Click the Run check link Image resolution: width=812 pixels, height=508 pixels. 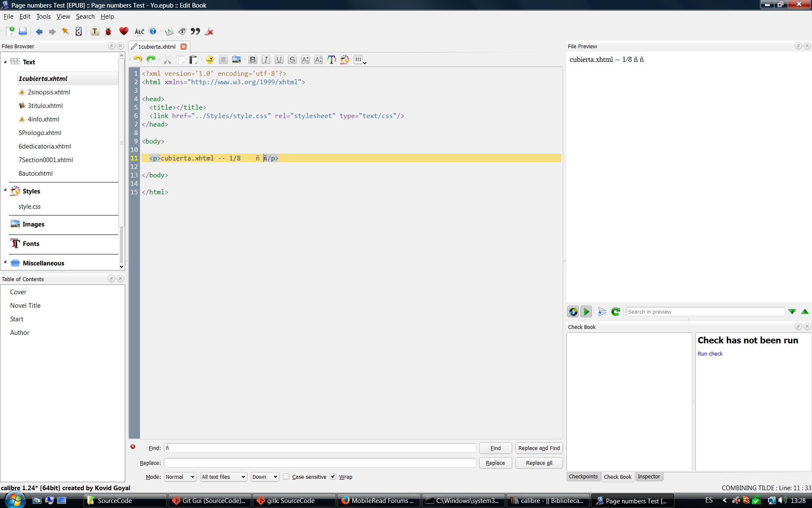point(710,353)
